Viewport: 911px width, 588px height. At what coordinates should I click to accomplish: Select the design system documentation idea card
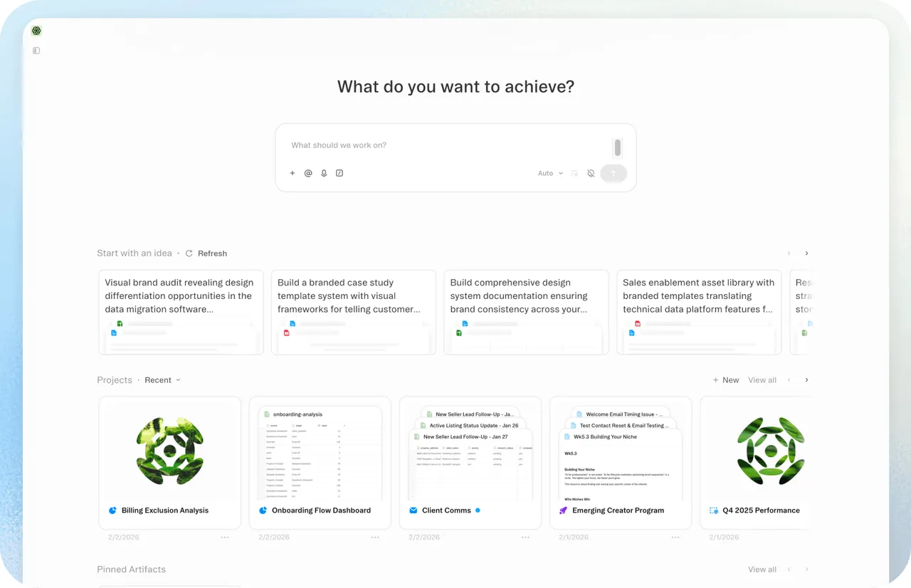point(526,312)
